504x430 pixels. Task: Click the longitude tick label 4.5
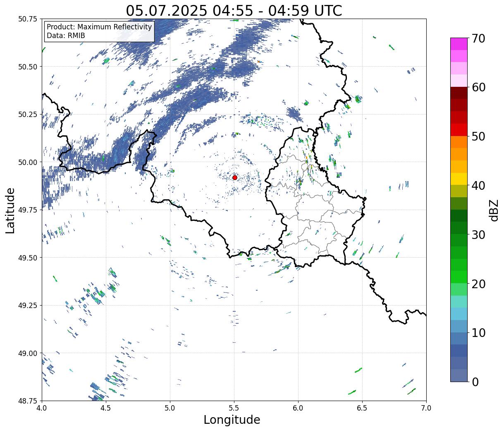tap(106, 408)
